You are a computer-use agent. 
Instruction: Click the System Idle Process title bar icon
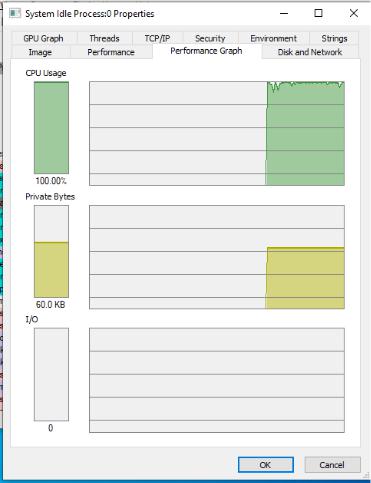pyautogui.click(x=15, y=14)
